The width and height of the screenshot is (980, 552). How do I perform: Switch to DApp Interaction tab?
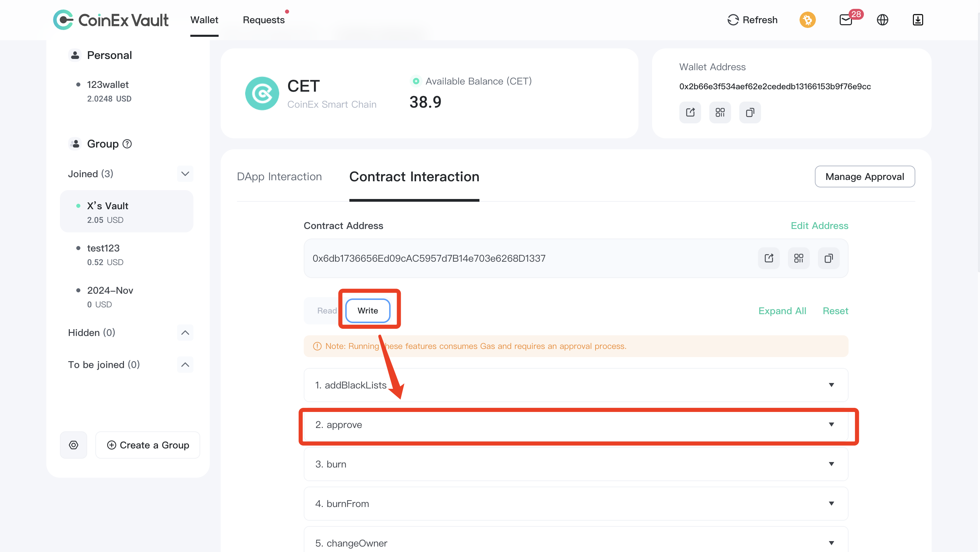(x=279, y=177)
